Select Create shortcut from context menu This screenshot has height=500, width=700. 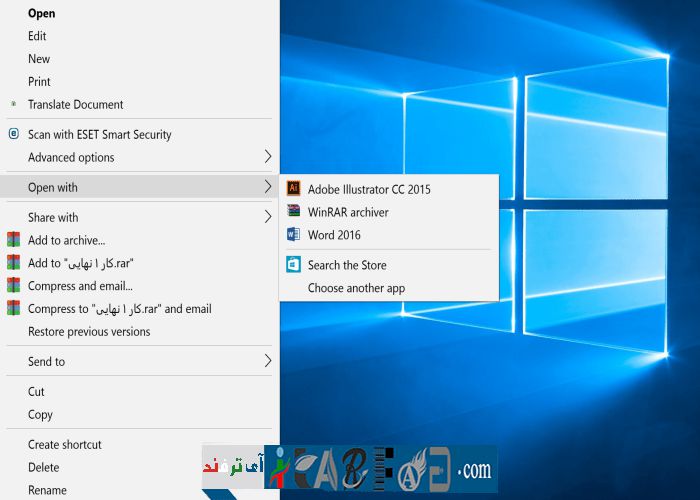pyautogui.click(x=65, y=445)
